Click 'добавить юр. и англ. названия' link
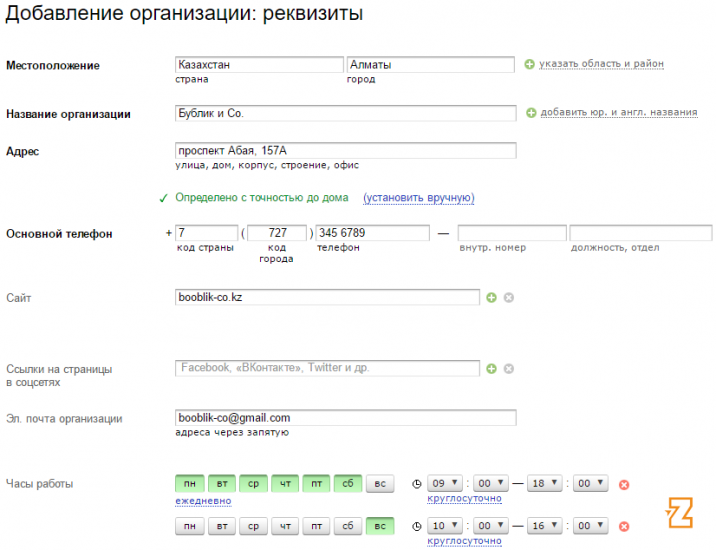 tap(619, 112)
